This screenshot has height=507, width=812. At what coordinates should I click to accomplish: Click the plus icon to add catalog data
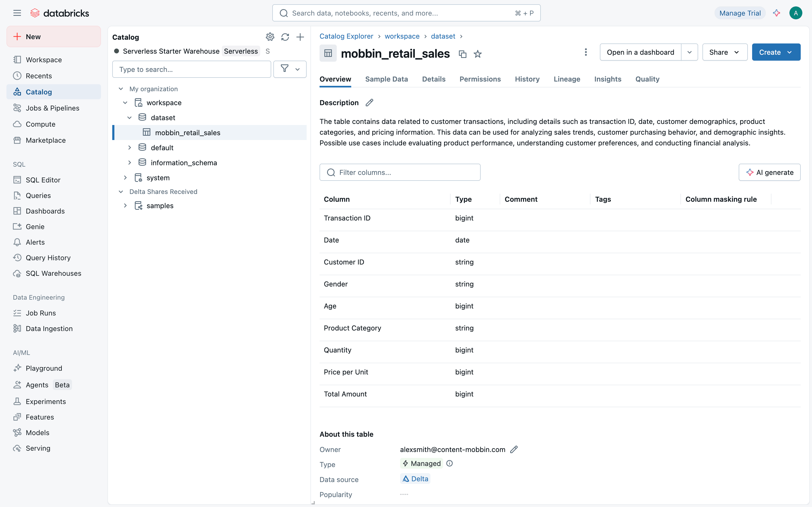pos(300,37)
